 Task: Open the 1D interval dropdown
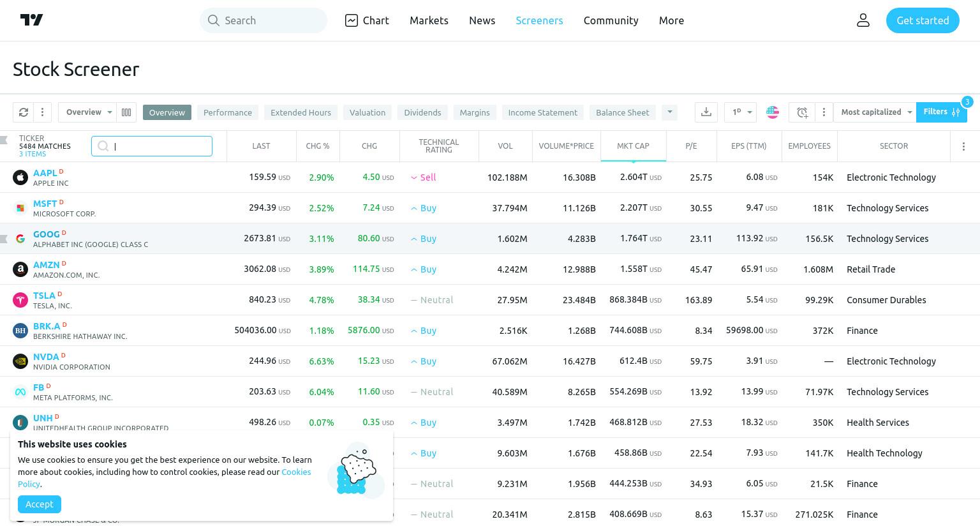(741, 112)
